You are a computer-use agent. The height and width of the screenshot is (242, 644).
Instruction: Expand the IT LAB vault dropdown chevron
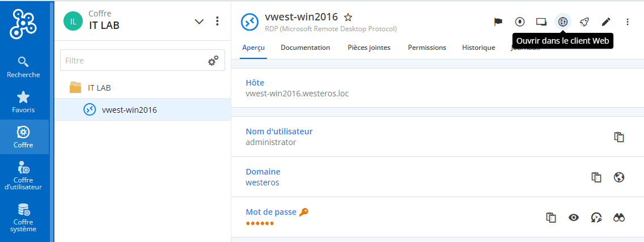point(199,22)
